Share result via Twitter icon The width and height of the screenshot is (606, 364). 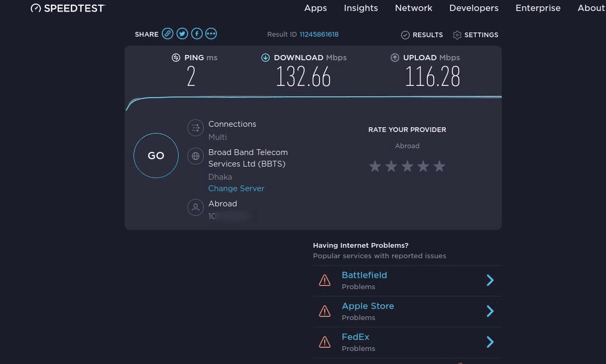tap(182, 34)
